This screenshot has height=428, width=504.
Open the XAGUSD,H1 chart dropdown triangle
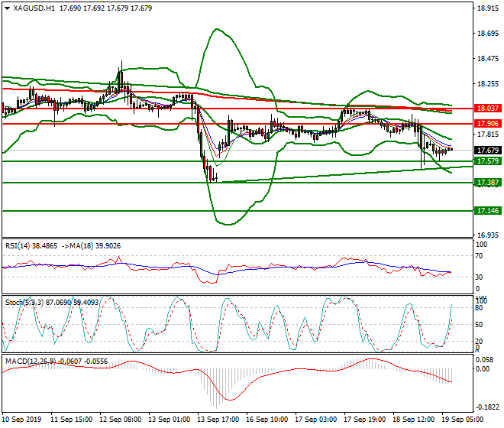[8, 8]
